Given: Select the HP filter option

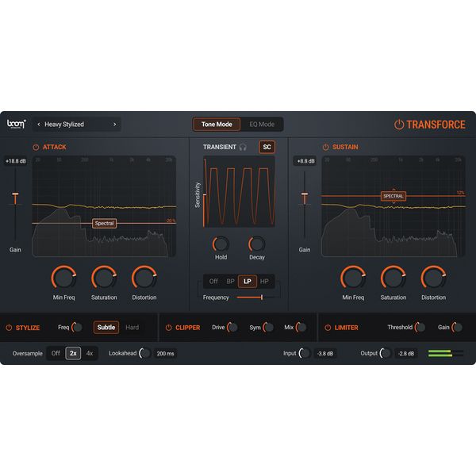Looking at the screenshot, I should [x=264, y=282].
